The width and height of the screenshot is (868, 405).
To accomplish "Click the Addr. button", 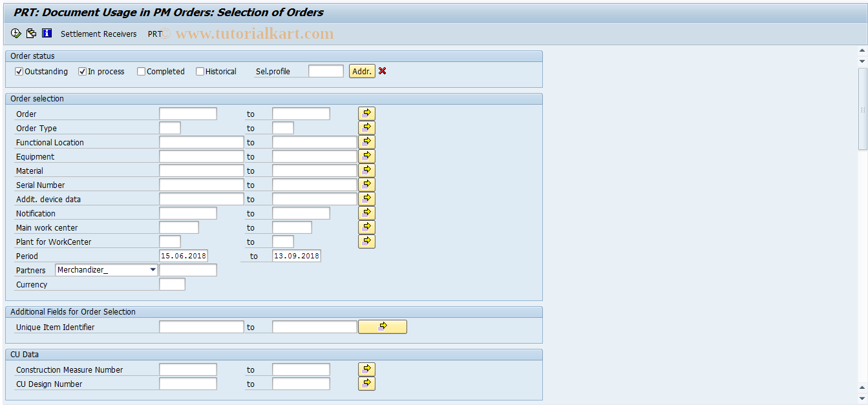I will point(362,71).
